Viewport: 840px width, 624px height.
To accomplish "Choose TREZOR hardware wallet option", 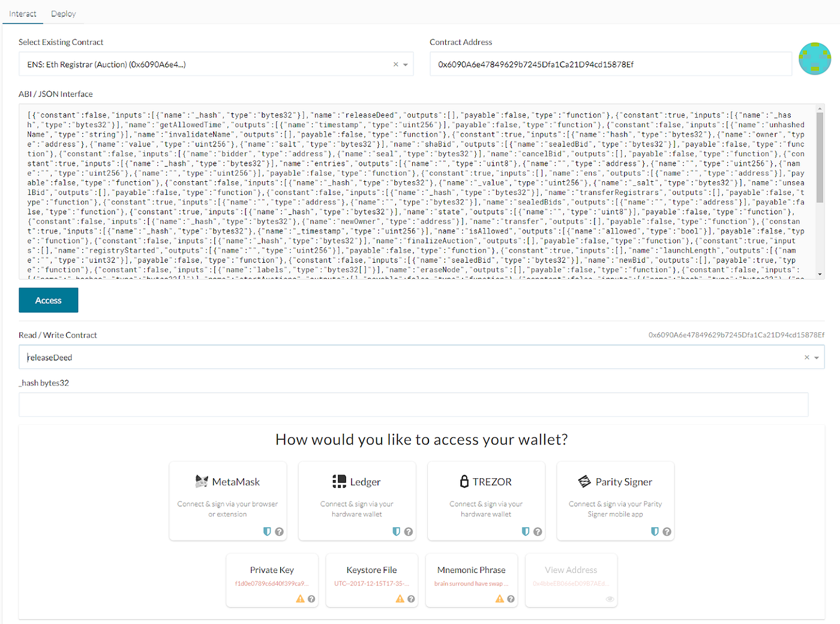I will click(486, 501).
